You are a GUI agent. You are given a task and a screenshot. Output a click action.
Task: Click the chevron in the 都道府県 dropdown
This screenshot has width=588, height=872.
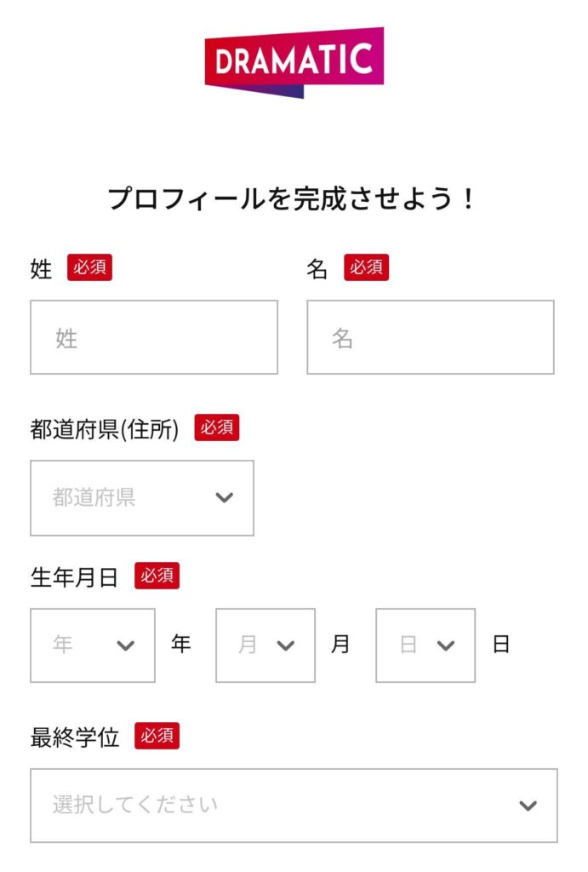[x=224, y=497]
